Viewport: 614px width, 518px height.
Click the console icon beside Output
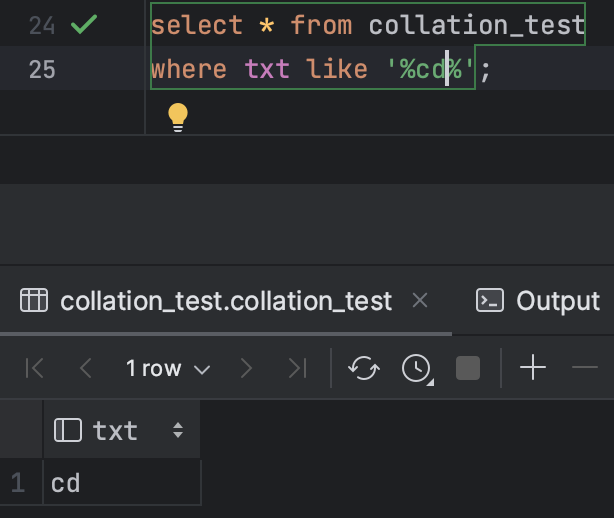pos(490,300)
